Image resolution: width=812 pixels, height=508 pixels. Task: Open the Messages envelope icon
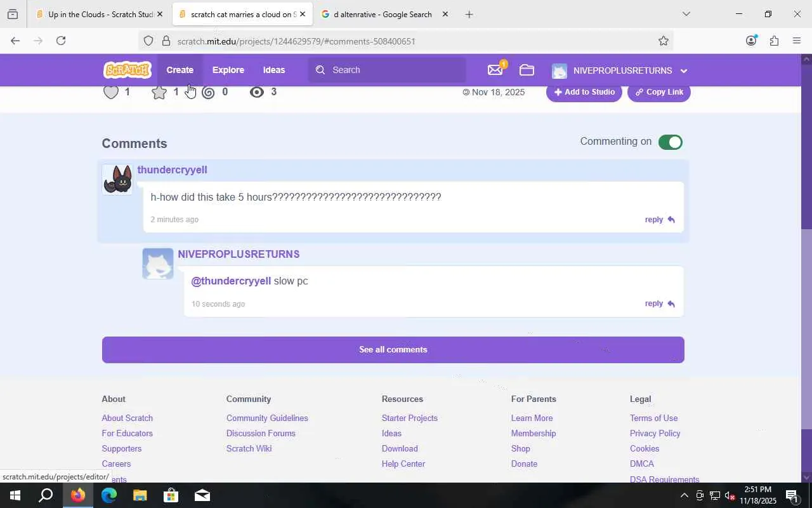(x=495, y=70)
